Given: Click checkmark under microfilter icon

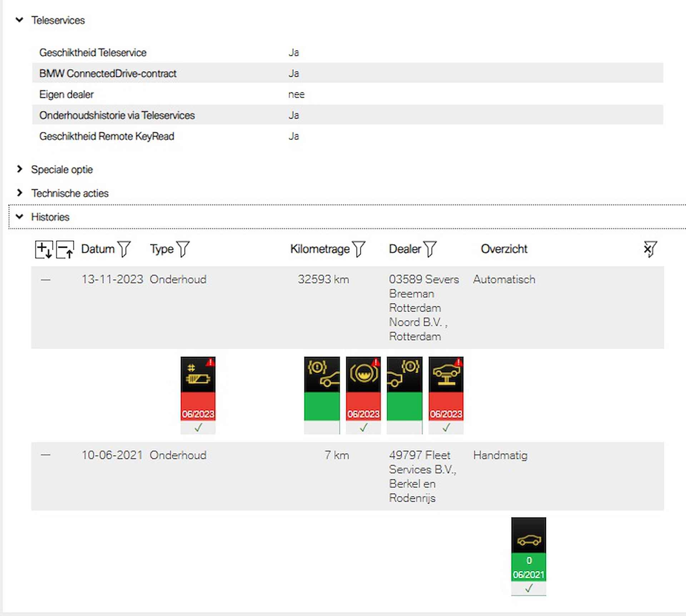Looking at the screenshot, I should pos(198,427).
